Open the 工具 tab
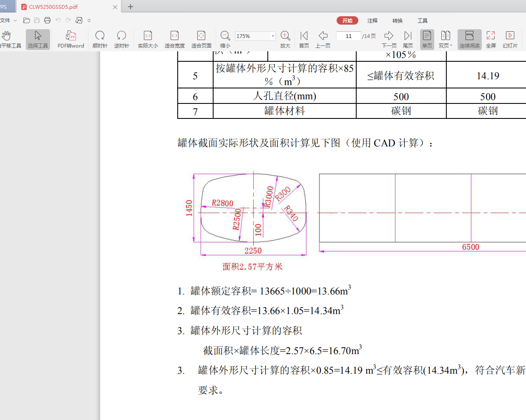 coord(423,20)
